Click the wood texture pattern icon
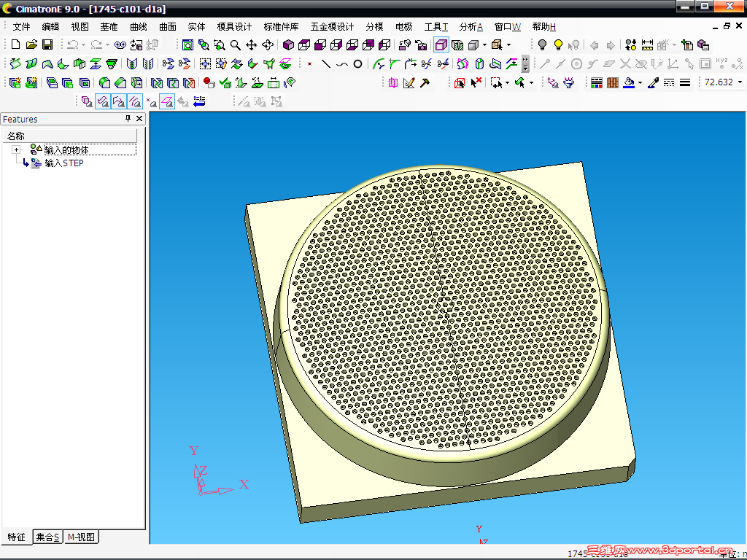The height and width of the screenshot is (560, 747). (613, 83)
